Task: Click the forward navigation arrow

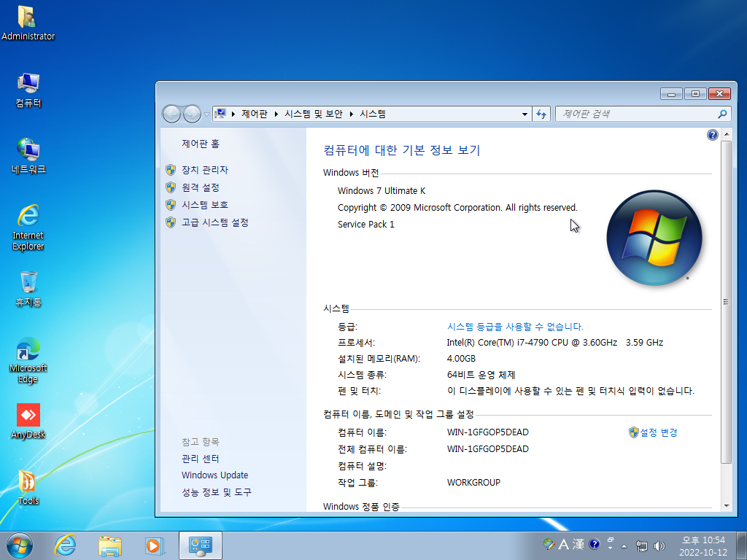Action: pyautogui.click(x=192, y=114)
